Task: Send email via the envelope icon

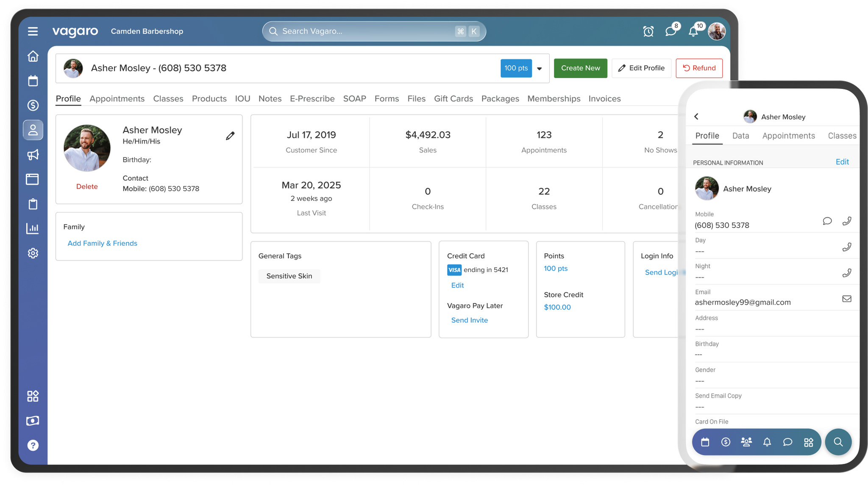Action: tap(846, 299)
